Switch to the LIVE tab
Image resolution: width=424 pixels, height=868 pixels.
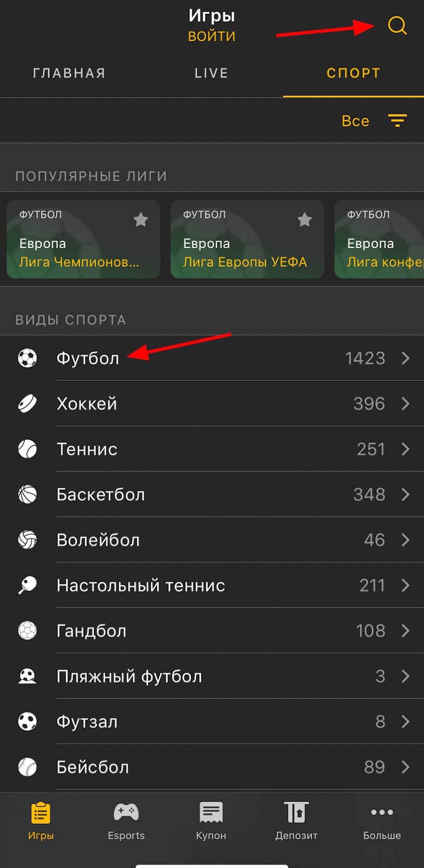click(x=211, y=73)
